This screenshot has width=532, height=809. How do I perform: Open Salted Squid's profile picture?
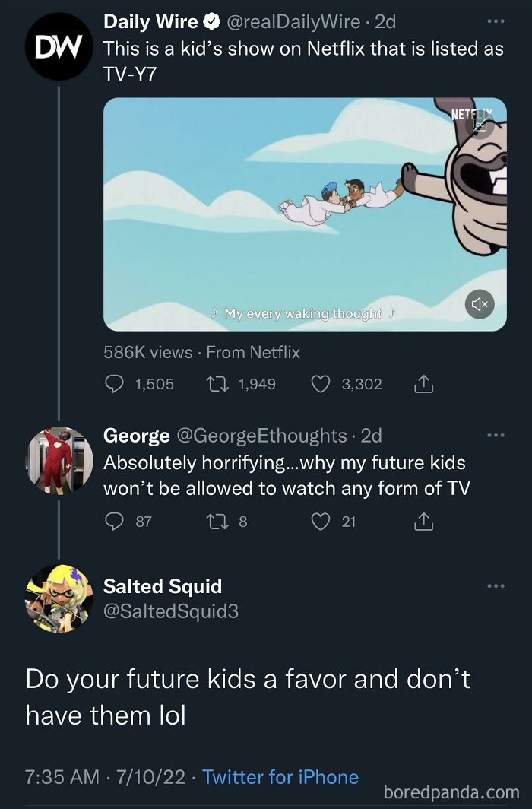tap(57, 599)
